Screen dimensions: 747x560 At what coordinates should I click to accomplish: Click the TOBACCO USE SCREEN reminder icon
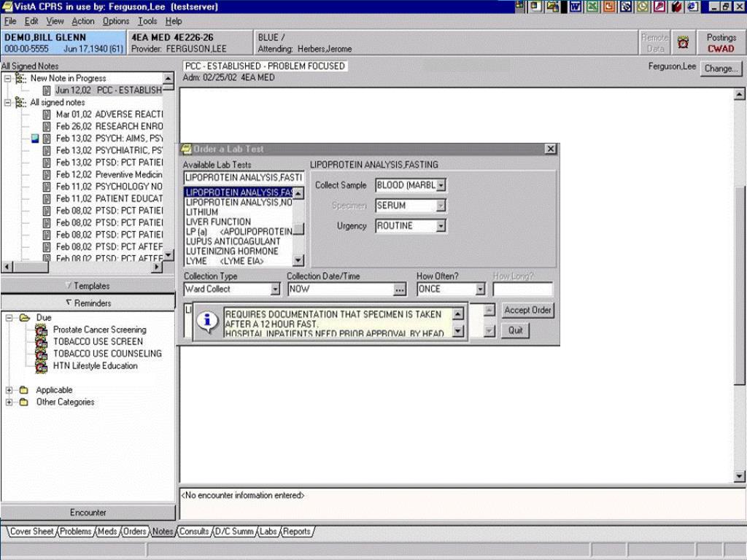tap(41, 342)
